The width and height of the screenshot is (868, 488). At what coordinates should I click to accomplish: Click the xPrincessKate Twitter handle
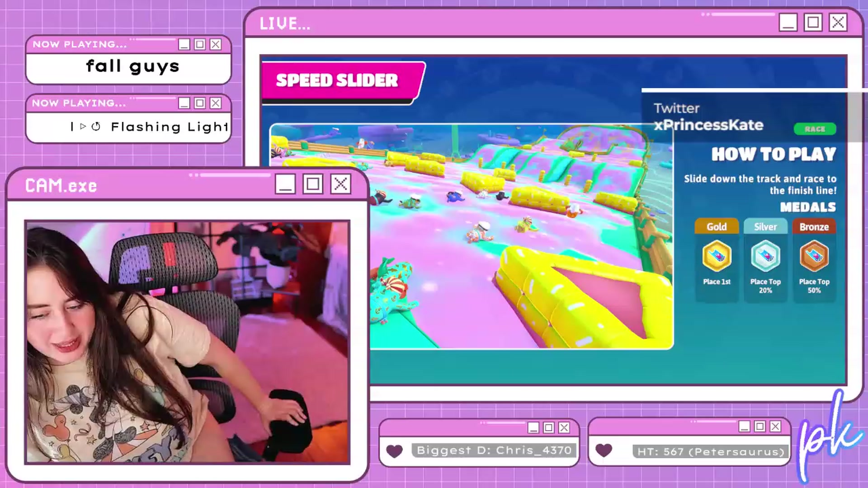click(x=708, y=125)
